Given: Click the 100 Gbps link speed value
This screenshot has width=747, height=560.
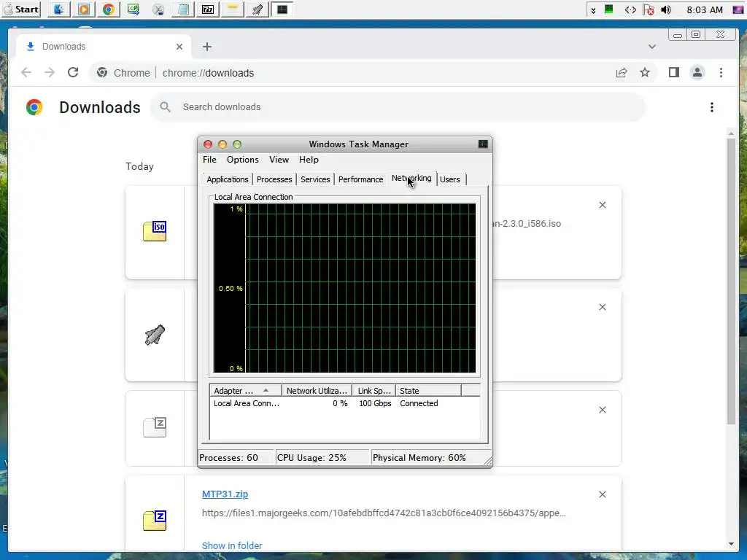Looking at the screenshot, I should (x=375, y=403).
